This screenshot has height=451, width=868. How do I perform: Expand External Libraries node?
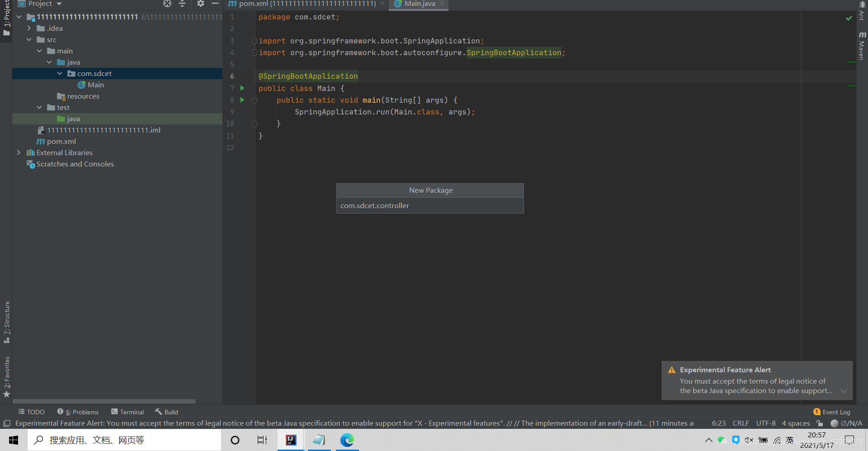(19, 152)
